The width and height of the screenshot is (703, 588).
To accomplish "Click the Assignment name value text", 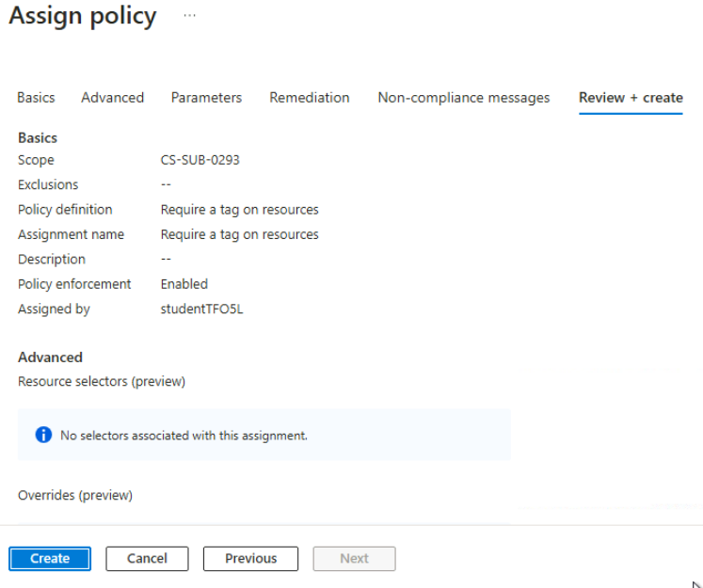I will [x=239, y=234].
